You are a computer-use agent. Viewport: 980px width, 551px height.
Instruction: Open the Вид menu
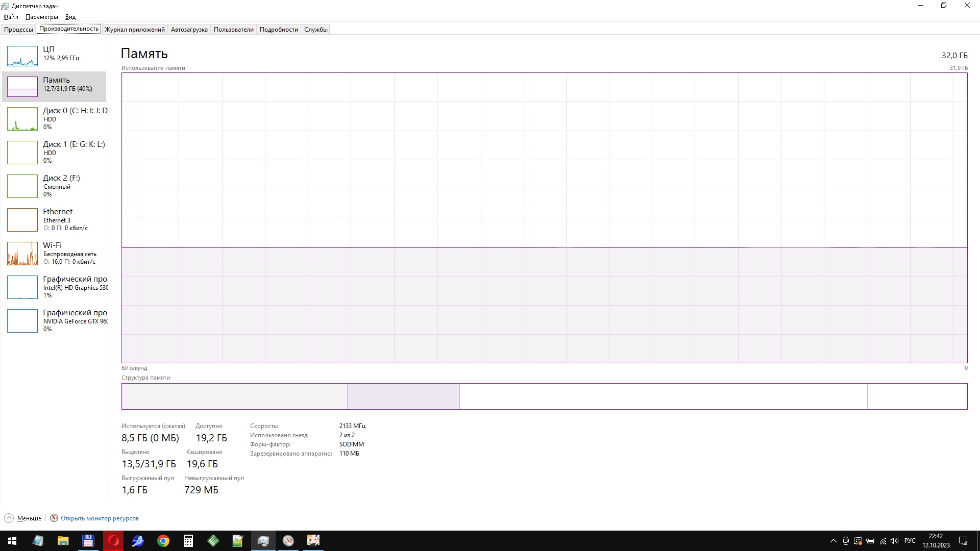coord(70,17)
